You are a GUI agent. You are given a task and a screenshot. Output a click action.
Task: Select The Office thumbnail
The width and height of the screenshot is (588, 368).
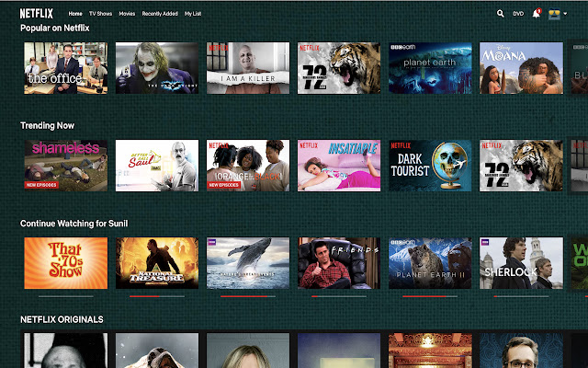(65, 68)
